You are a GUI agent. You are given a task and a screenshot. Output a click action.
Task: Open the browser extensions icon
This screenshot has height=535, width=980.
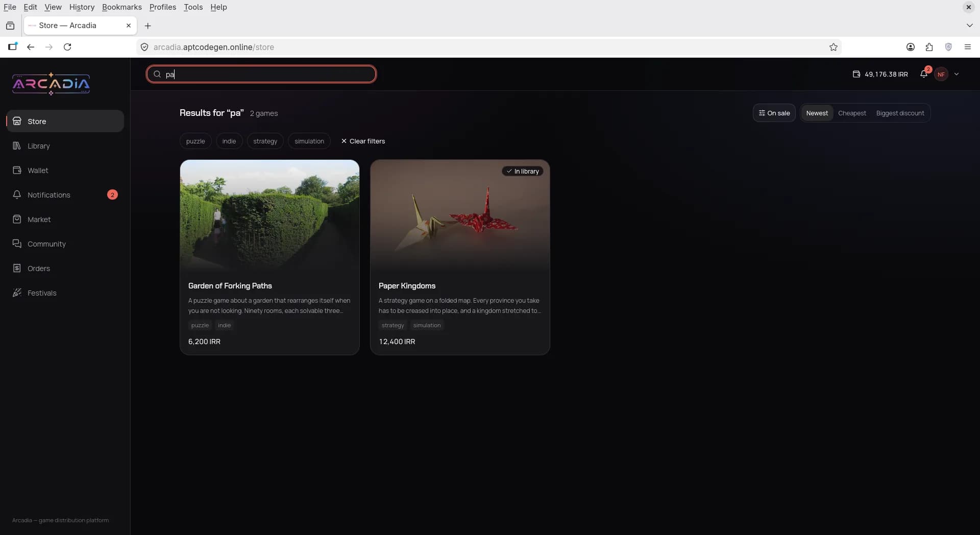(929, 47)
